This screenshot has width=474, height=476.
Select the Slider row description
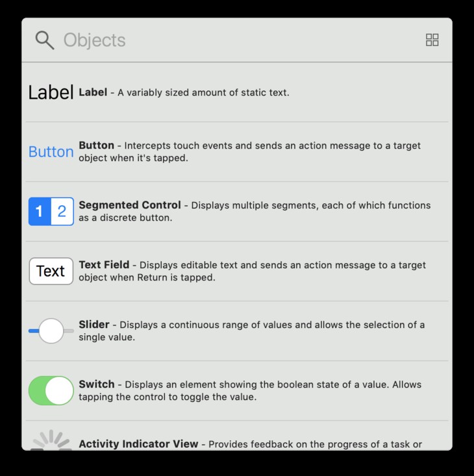tap(251, 331)
